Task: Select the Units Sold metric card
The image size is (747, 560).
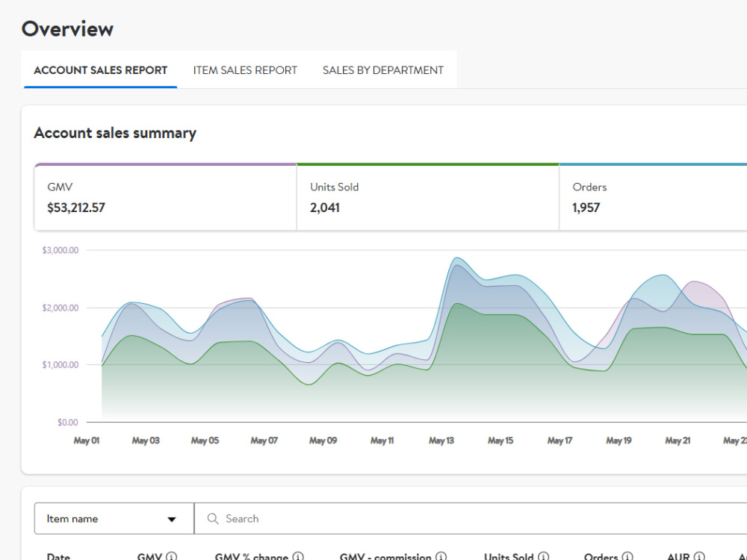Action: click(428, 197)
